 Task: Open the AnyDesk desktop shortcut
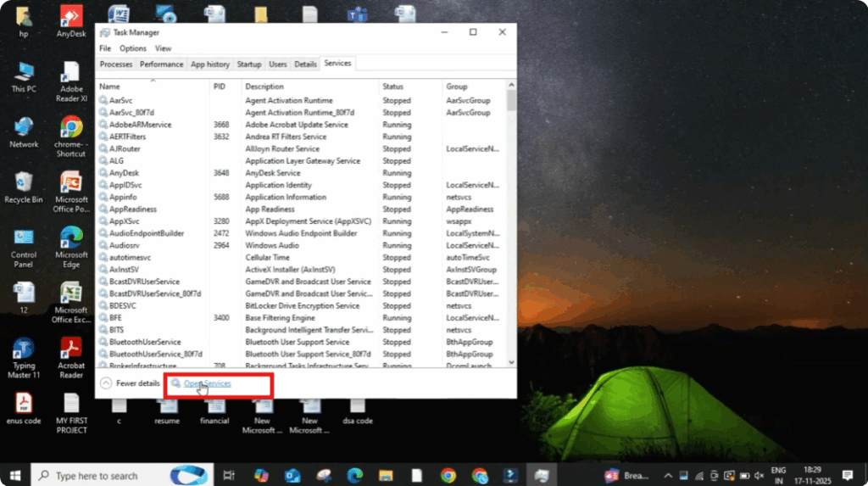(71, 21)
